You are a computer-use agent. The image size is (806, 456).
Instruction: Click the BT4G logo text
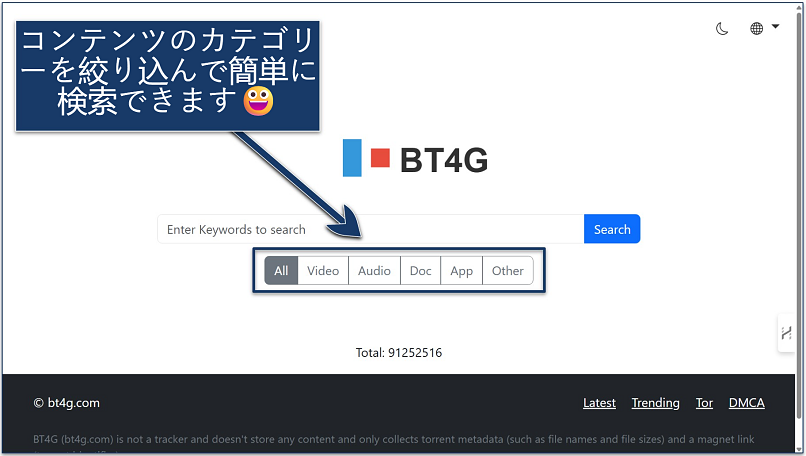443,160
